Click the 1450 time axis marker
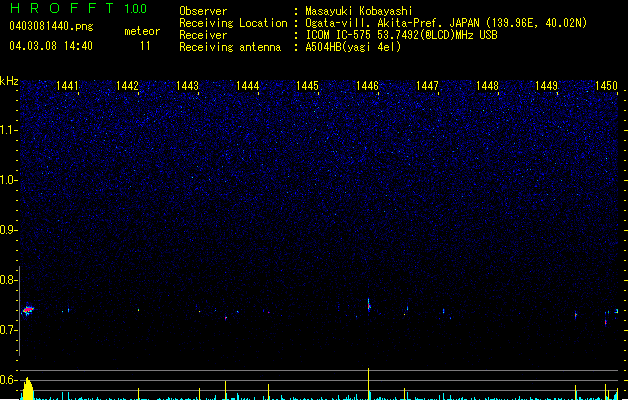 click(x=606, y=86)
